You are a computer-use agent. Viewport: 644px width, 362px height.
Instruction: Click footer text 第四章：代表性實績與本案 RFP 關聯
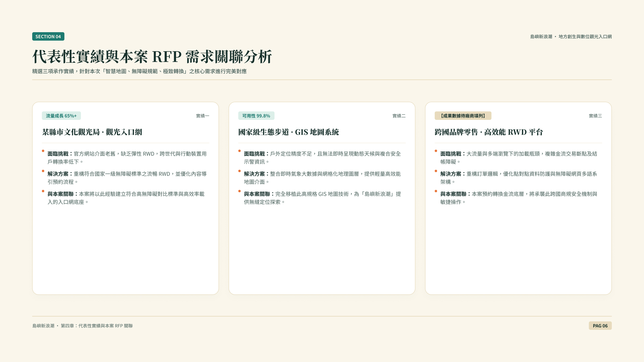pos(97,326)
